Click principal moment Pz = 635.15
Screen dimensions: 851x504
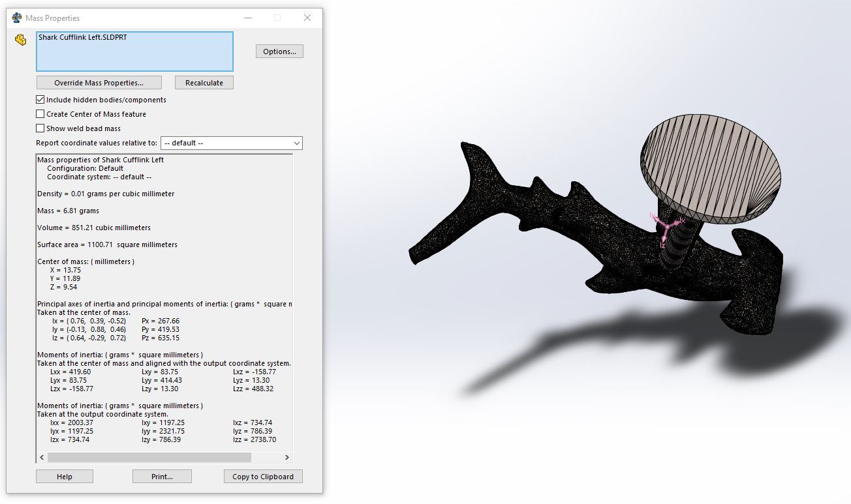click(x=161, y=338)
